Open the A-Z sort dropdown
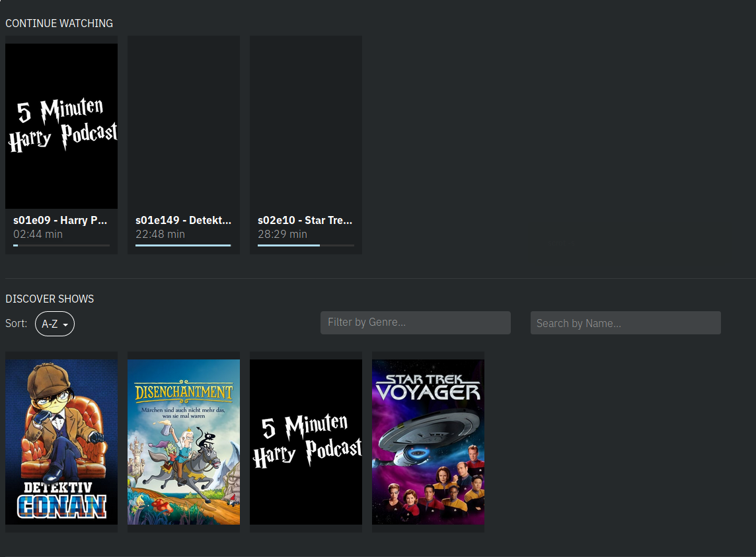756x557 pixels. tap(54, 324)
